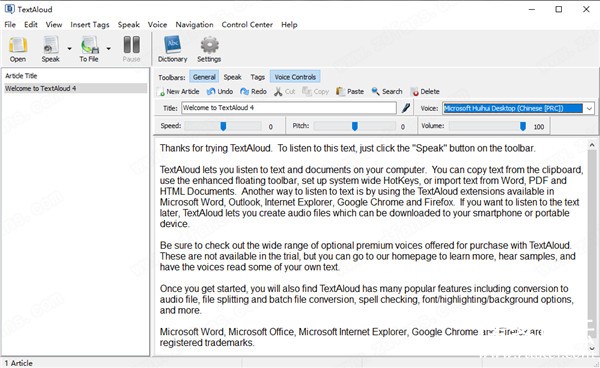Open the Voice dropdown list
600x368 pixels.
(589, 108)
